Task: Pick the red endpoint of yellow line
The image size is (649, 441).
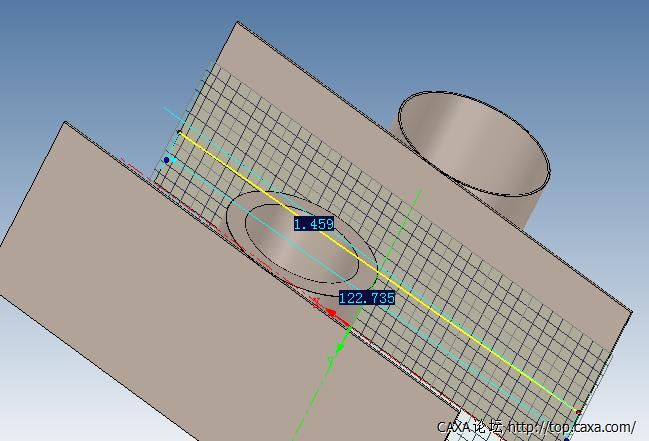Action: pyautogui.click(x=578, y=412)
